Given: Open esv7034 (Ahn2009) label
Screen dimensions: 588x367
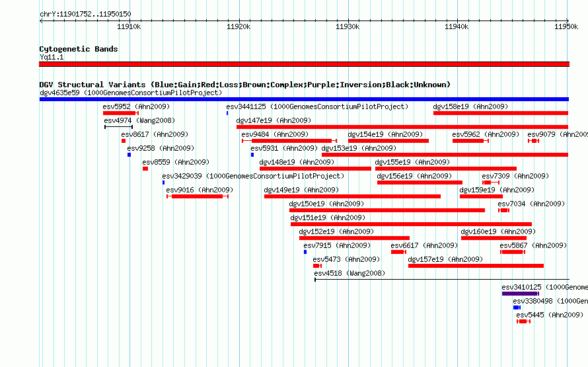Looking at the screenshot, I should pos(531,204).
